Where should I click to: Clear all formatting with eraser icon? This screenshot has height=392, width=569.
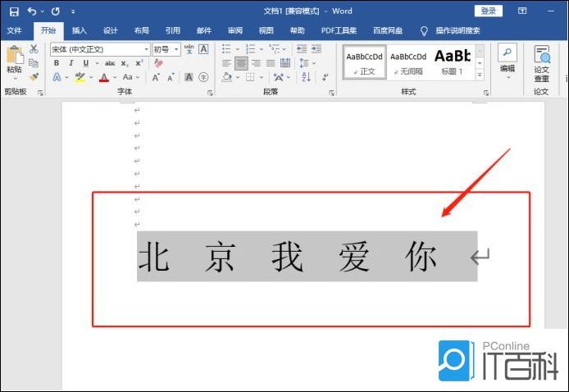tap(158, 63)
